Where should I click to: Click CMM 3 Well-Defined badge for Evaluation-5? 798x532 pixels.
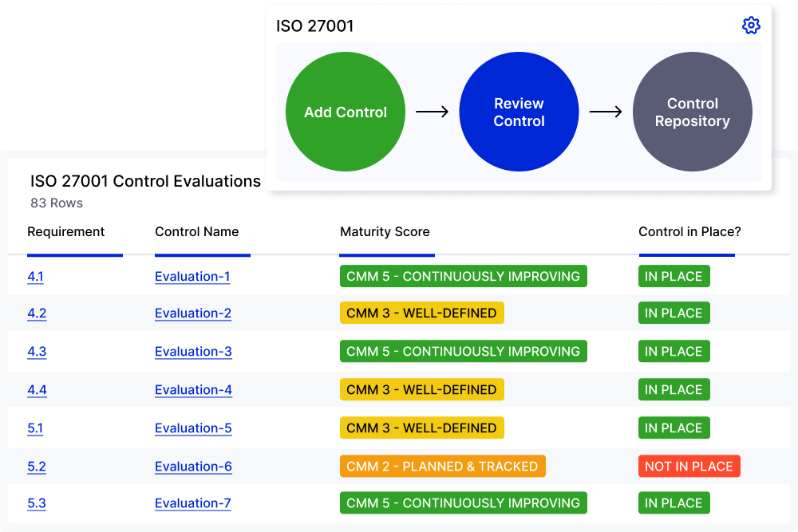pyautogui.click(x=422, y=428)
